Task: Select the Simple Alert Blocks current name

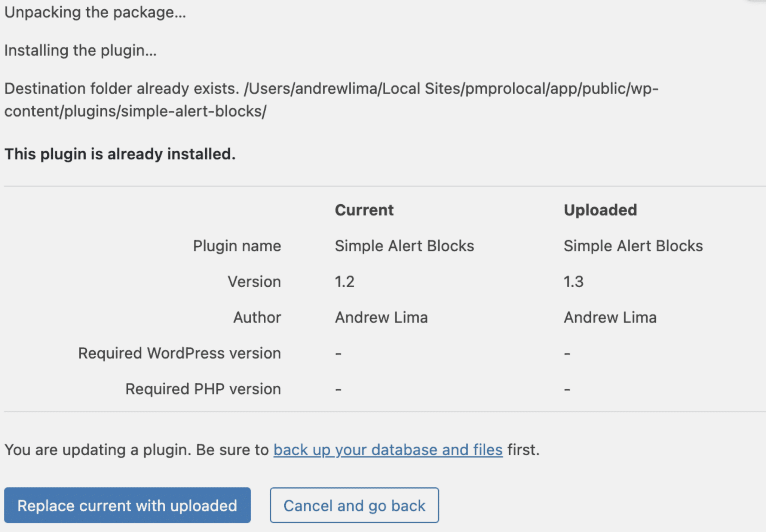Action: (x=404, y=245)
